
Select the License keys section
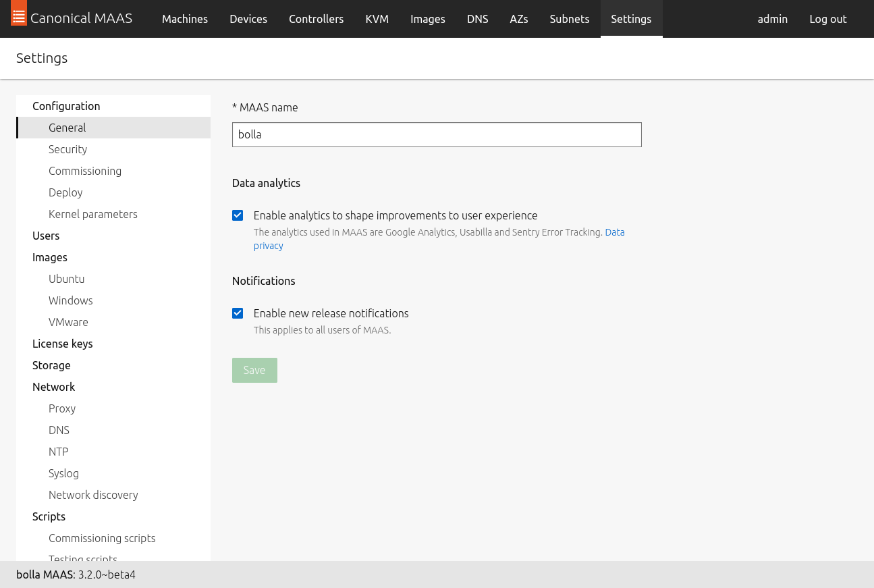point(62,343)
